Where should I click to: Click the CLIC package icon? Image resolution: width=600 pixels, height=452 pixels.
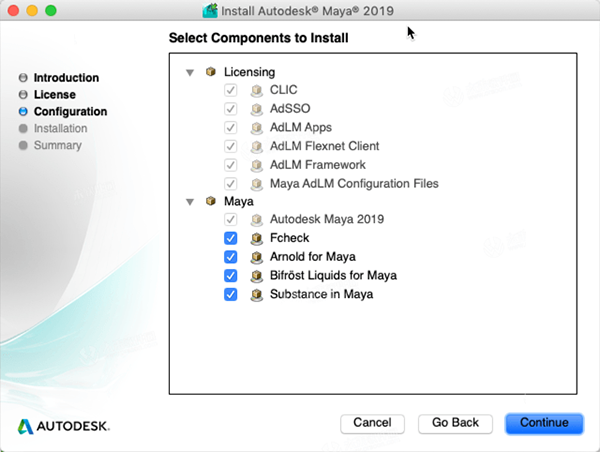257,90
